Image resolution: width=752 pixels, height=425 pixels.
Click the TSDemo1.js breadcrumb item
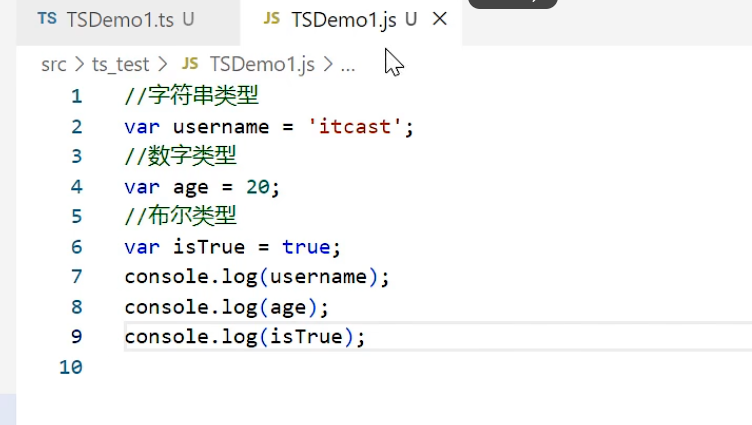click(x=262, y=64)
